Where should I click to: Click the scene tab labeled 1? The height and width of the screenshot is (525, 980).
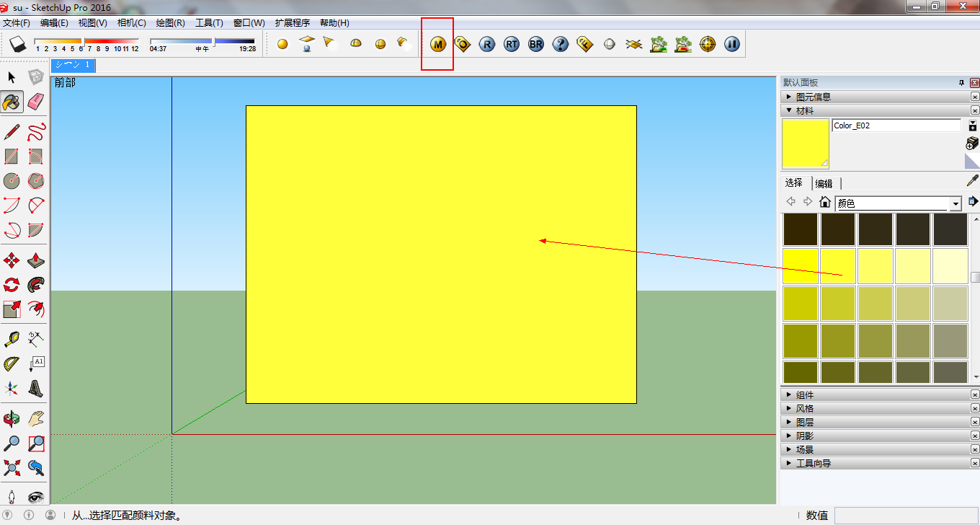[73, 65]
